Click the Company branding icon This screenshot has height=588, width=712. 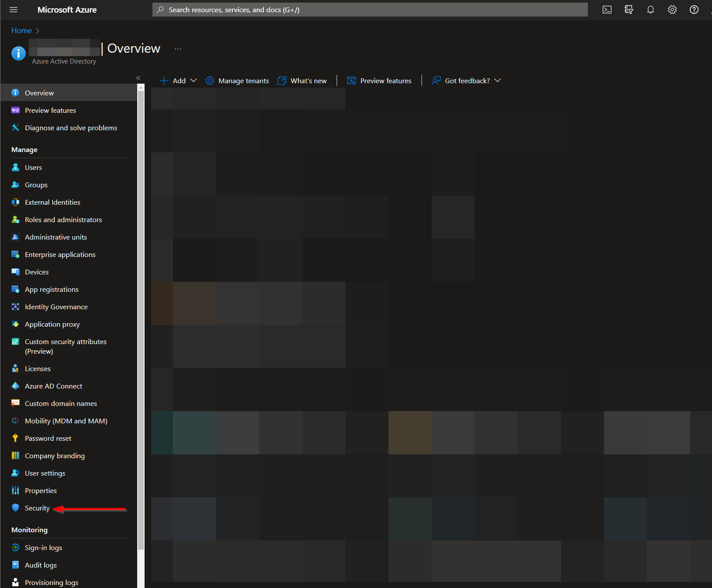pos(15,456)
